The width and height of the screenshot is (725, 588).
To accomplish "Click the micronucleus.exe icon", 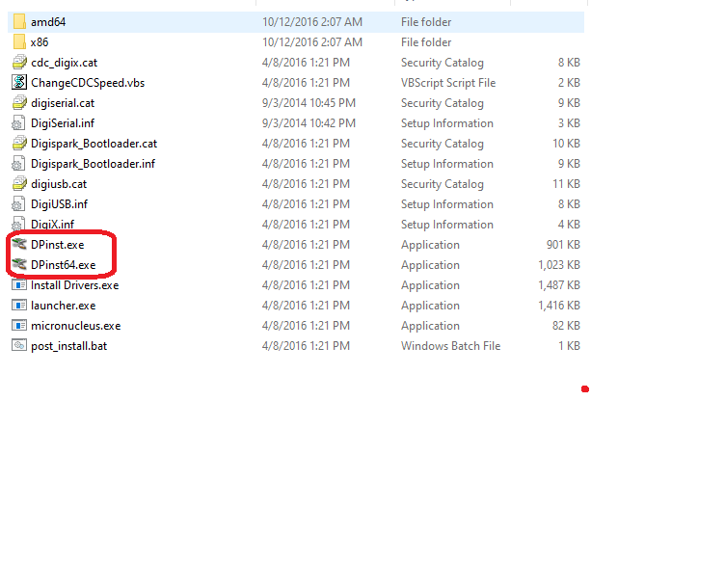I will tap(19, 326).
